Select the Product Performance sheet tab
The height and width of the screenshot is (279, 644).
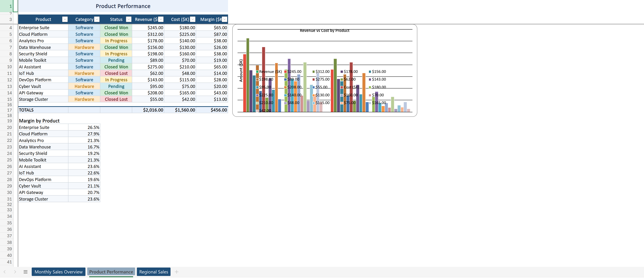(111, 272)
